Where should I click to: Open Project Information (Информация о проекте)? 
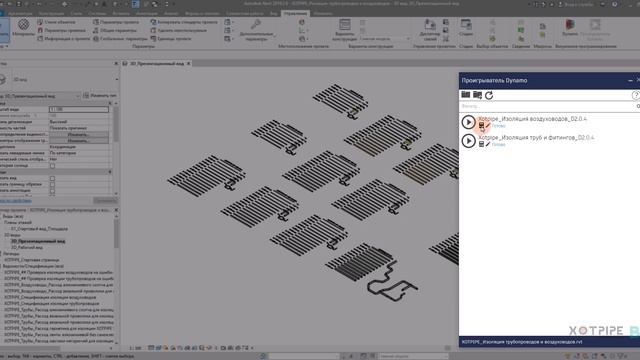click(x=63, y=39)
